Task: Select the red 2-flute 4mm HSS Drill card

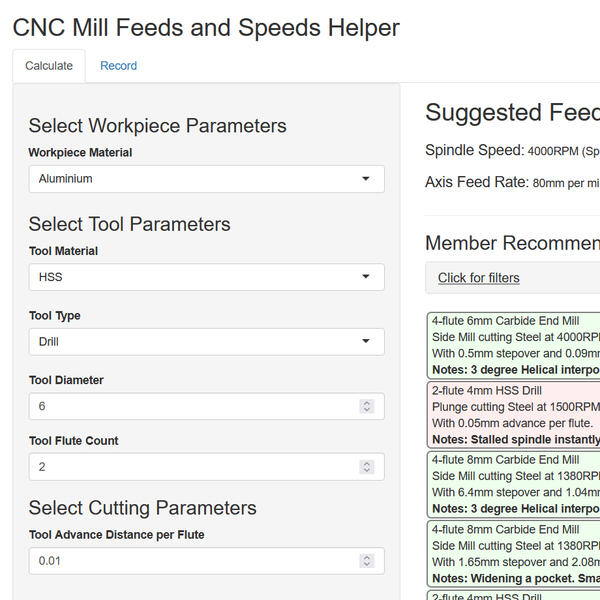Action: [514, 415]
